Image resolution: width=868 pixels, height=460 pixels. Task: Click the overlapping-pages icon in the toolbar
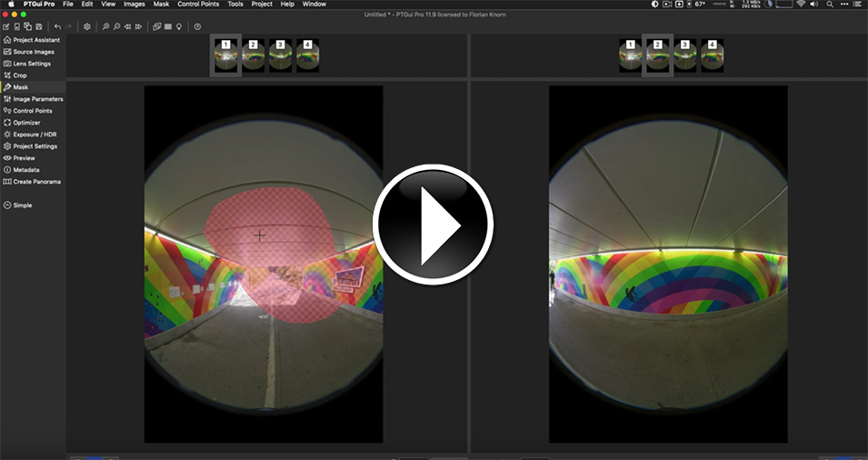pos(27,26)
